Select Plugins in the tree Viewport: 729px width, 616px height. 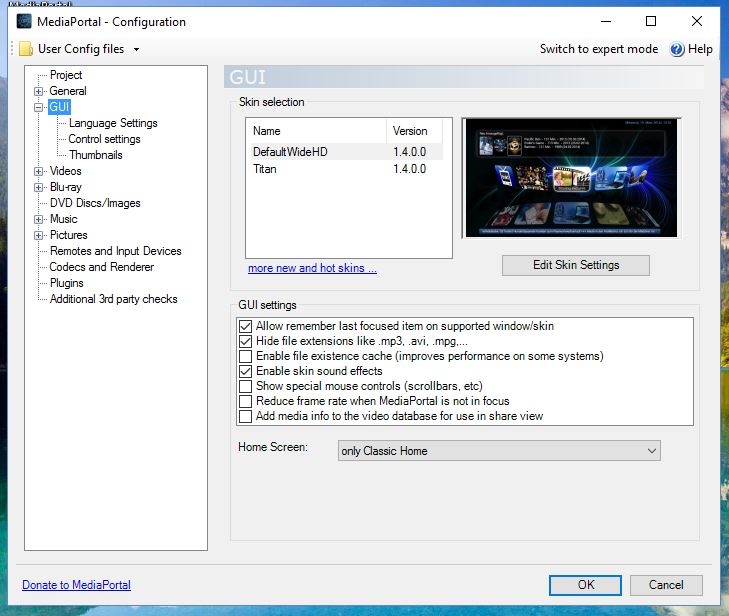click(x=67, y=283)
